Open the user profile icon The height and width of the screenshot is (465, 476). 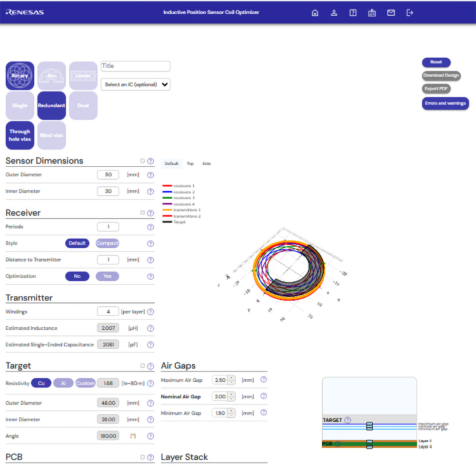tap(334, 12)
